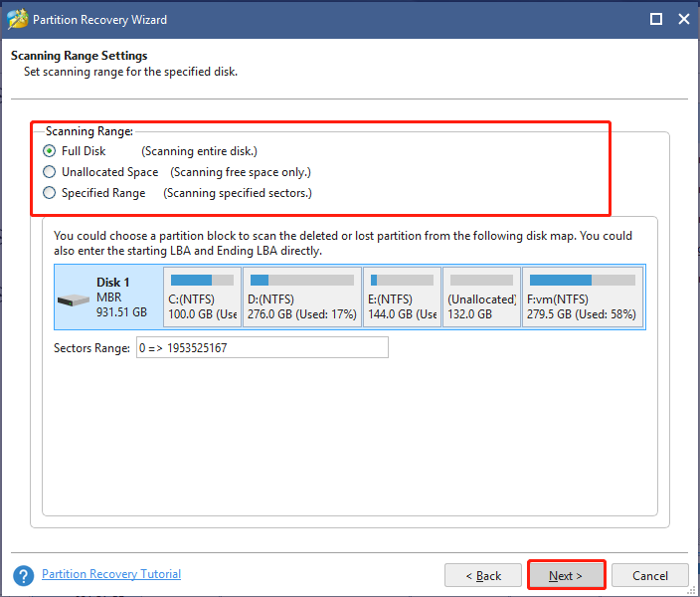The height and width of the screenshot is (597, 700).
Task: Click the blue help question mark icon
Action: (x=23, y=575)
